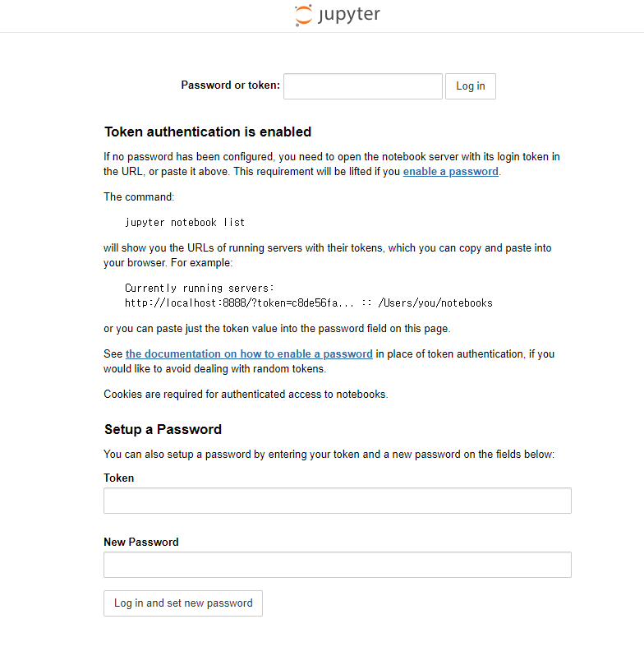The image size is (644, 656).
Task: Click the 'Cookies are required' notice text
Action: (246, 394)
